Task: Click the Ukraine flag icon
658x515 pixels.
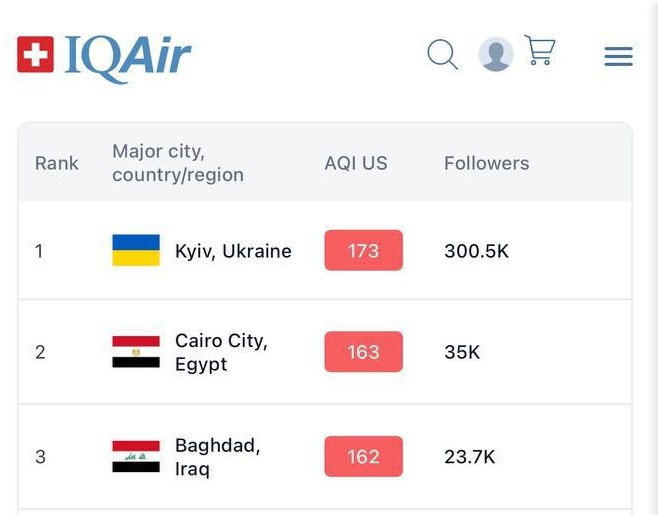Action: coord(136,251)
